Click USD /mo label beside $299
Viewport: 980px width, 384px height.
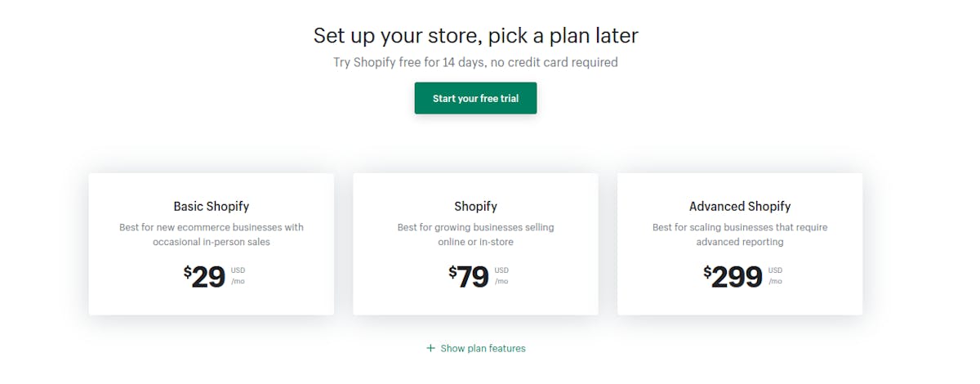[775, 276]
